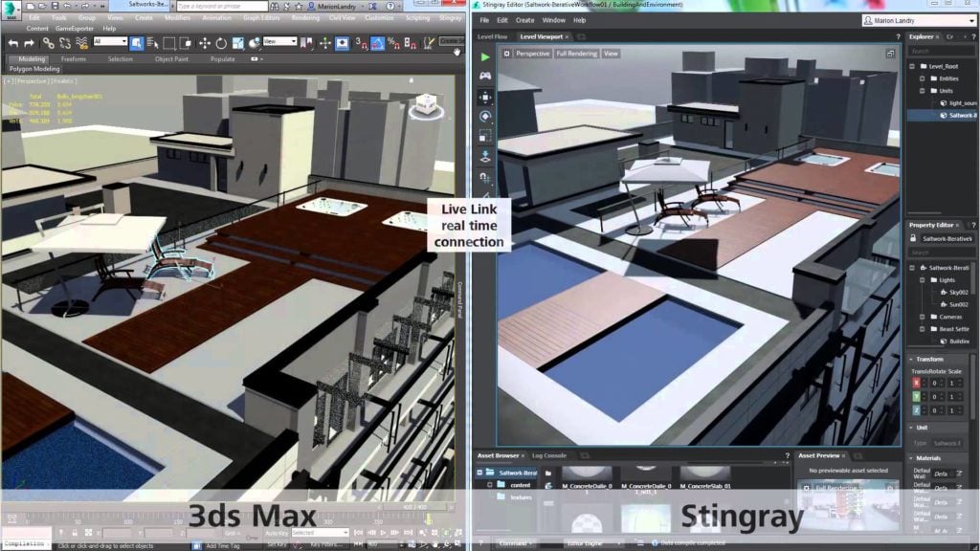Image resolution: width=980 pixels, height=551 pixels.
Task: Click the Save file icon in 3ds Max title bar
Action: (x=55, y=6)
